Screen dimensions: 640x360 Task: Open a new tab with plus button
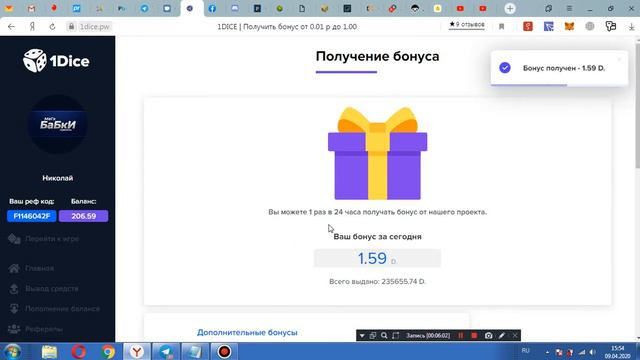pos(510,9)
